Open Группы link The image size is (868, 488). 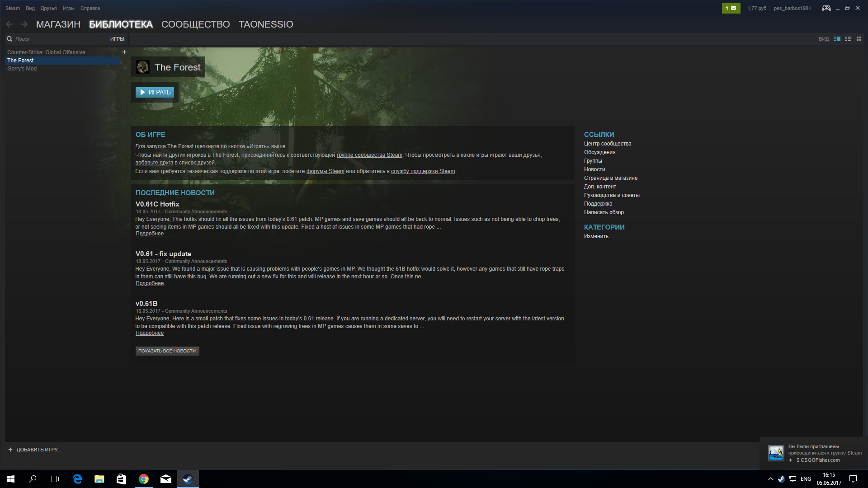(593, 161)
